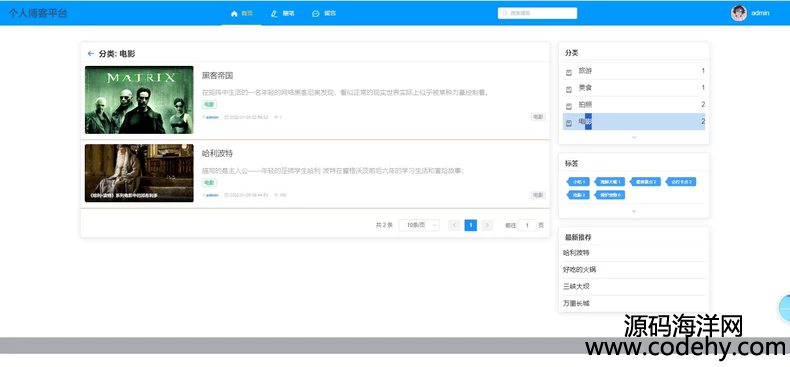
Task: Expand the 标签 panel with the chevron
Action: pos(634,211)
